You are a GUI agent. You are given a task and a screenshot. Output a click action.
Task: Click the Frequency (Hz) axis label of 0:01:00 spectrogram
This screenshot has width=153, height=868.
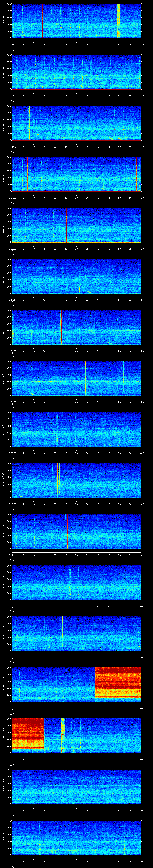pyautogui.click(x=4, y=21)
